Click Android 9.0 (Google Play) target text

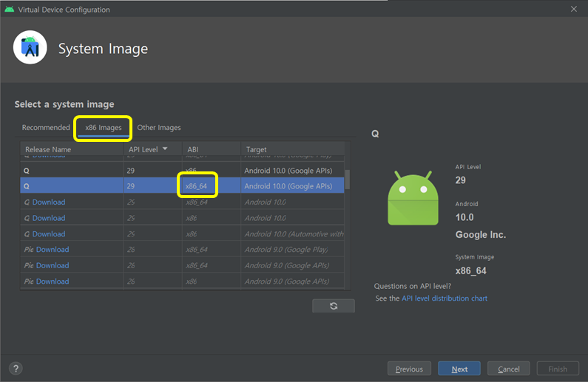pyautogui.click(x=286, y=250)
